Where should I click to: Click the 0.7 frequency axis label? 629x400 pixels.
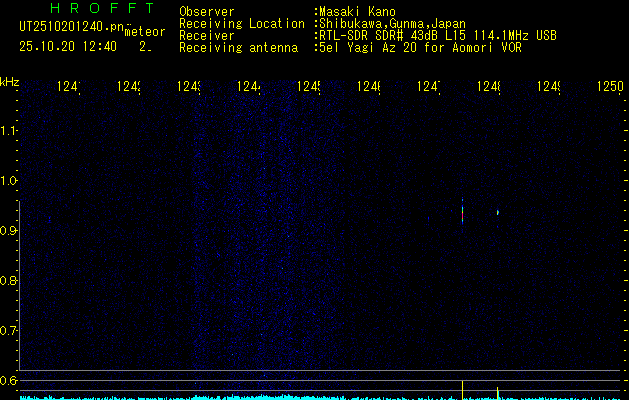coord(8,331)
